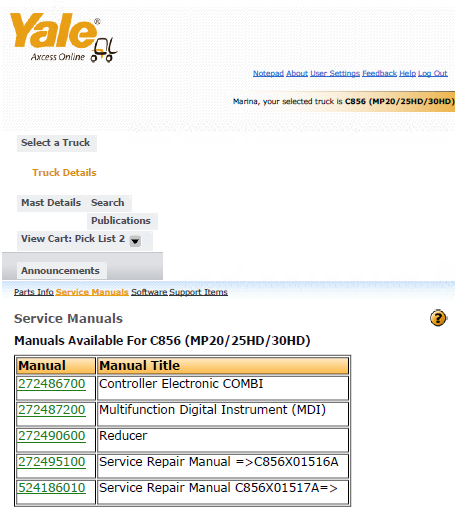Open the yellow help question mark icon

[x=438, y=318]
